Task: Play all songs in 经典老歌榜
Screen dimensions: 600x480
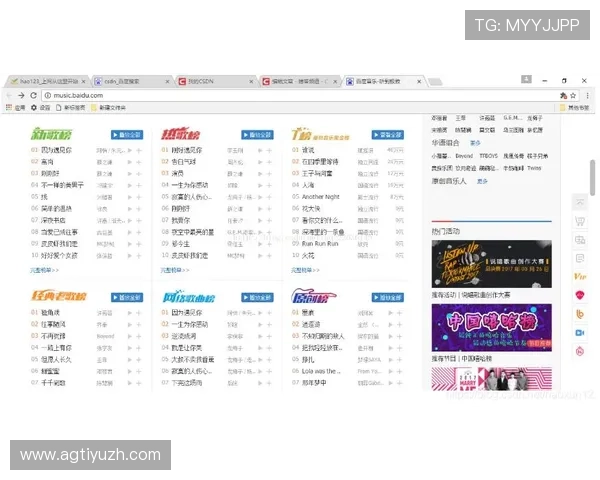Action: pos(127,297)
